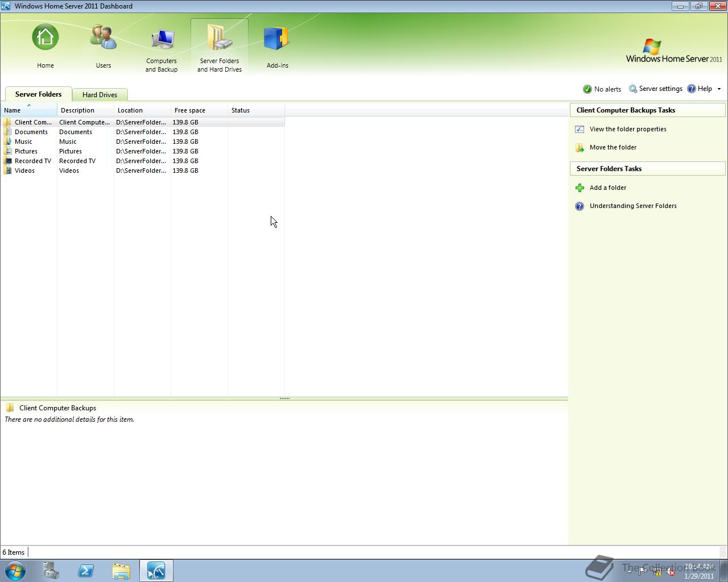Switch to the Hard Drives tab

(x=100, y=95)
